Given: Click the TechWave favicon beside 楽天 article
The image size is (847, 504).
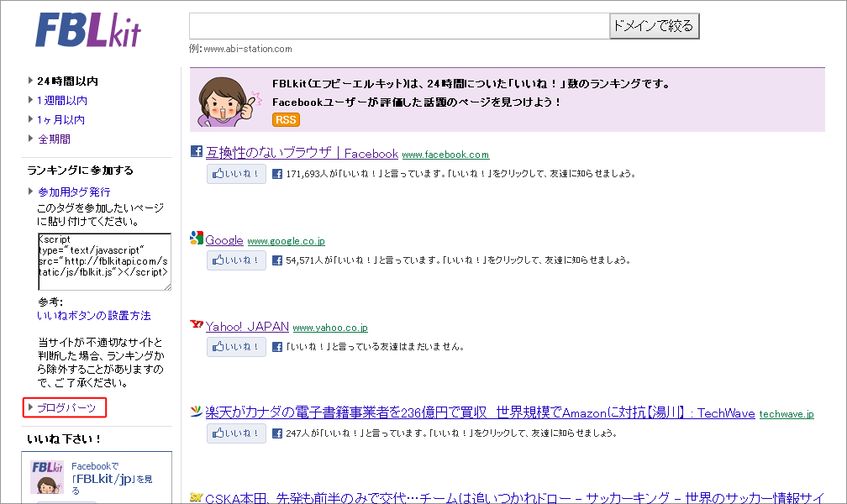Looking at the screenshot, I should 197,411.
